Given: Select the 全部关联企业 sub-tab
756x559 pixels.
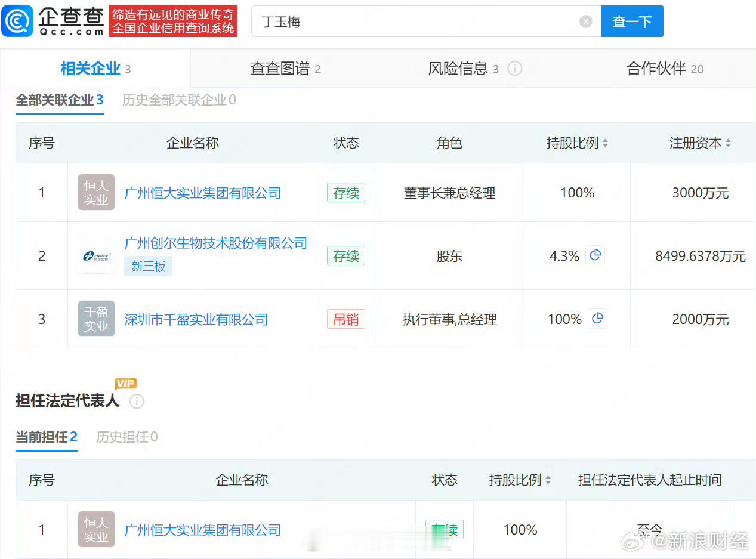Looking at the screenshot, I should 60,100.
